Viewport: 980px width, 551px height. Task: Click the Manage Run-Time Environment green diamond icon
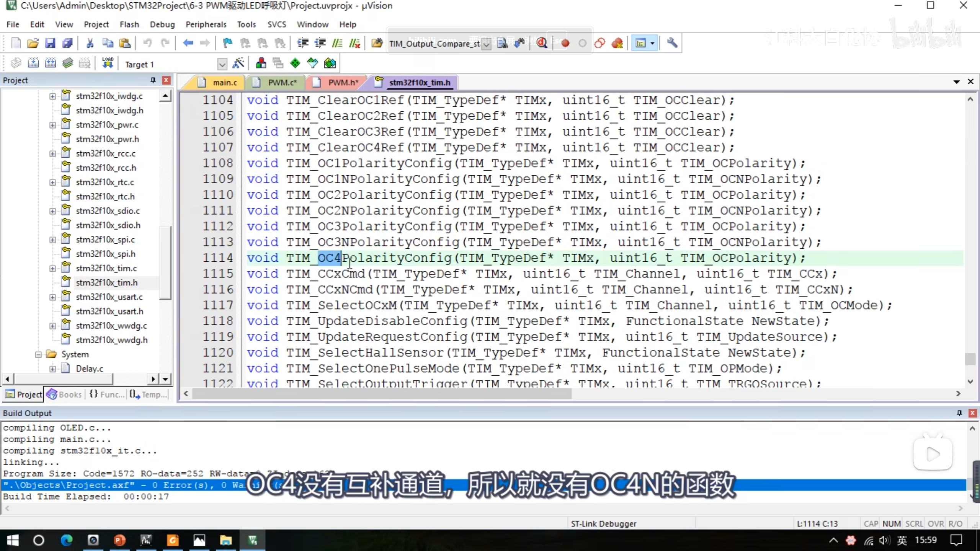[x=295, y=64]
